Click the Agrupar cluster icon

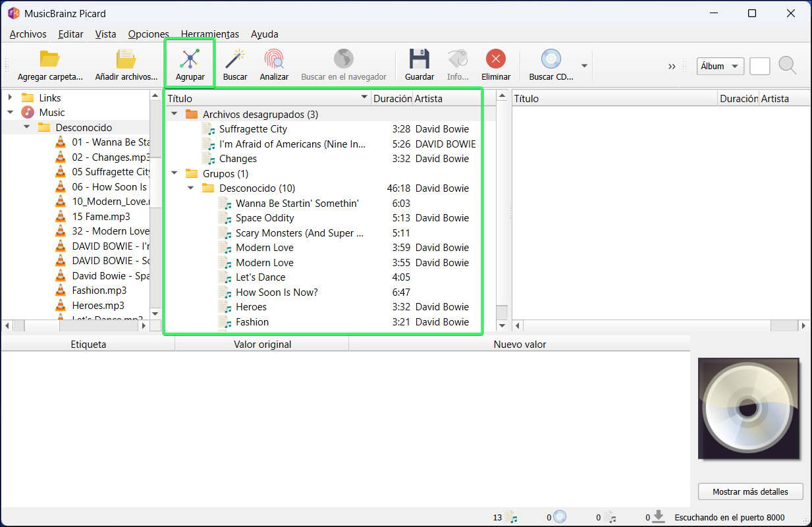190,59
